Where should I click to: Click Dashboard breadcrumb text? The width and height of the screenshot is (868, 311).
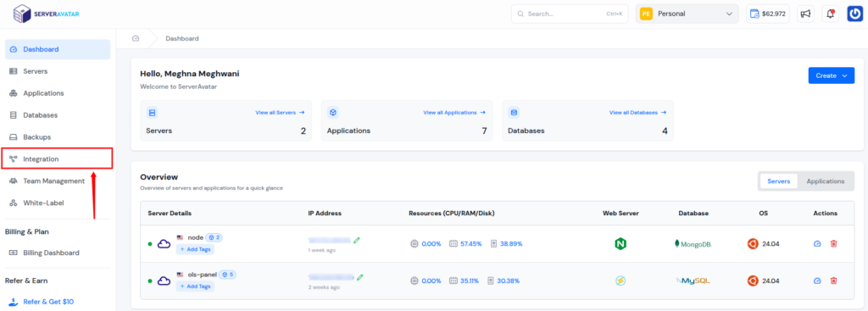click(x=182, y=39)
